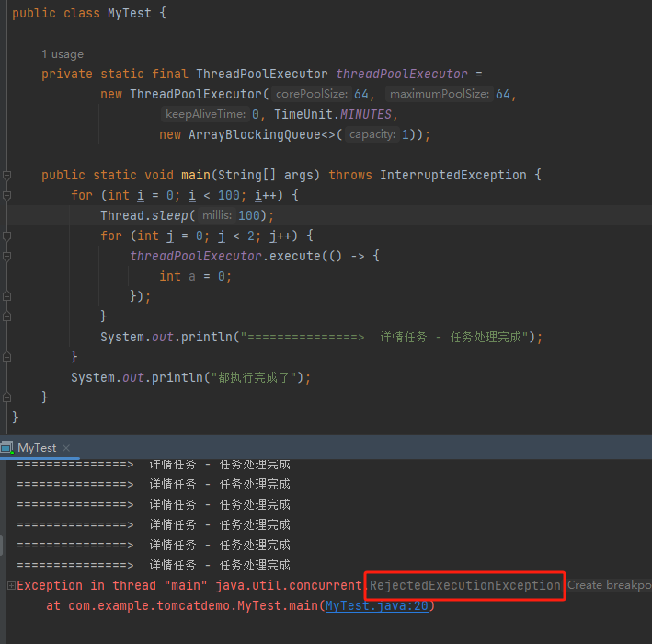Click the maximumPoolSize parameter hint
Viewport: 652px width, 644px height.
coord(439,94)
